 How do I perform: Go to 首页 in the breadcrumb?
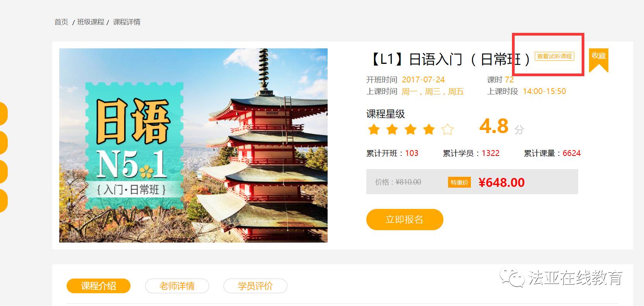61,22
